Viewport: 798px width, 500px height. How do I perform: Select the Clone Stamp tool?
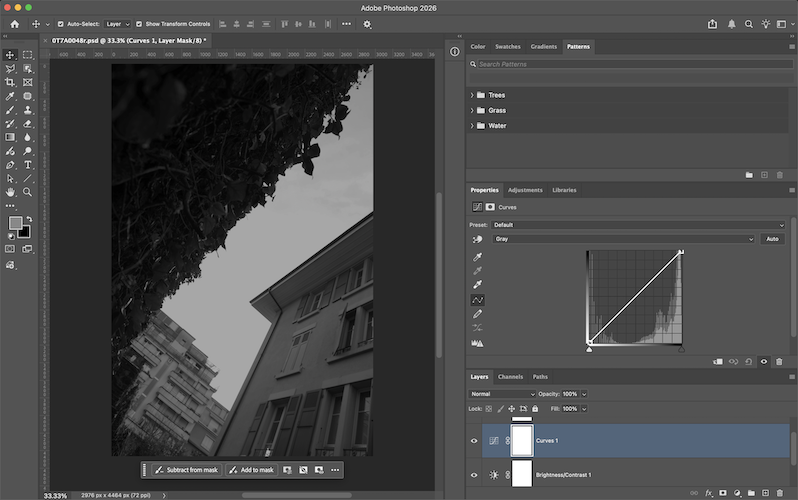coord(27,110)
